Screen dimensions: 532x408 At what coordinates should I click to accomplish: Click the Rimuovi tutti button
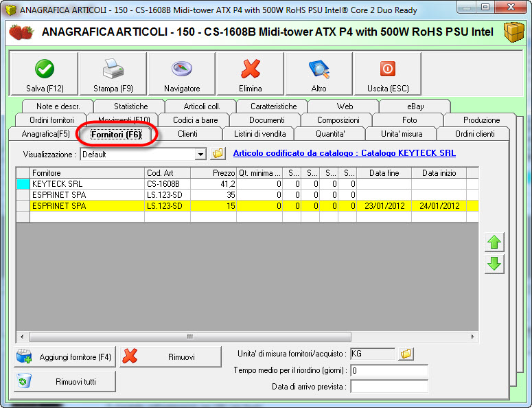tap(65, 381)
